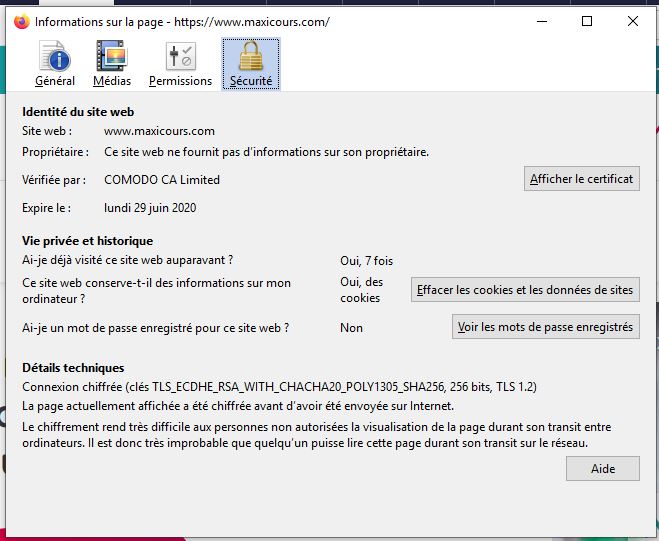Click the 'Le chiffrement rend très difficile' paragraph
The height and width of the screenshot is (541, 659).
[x=317, y=435]
